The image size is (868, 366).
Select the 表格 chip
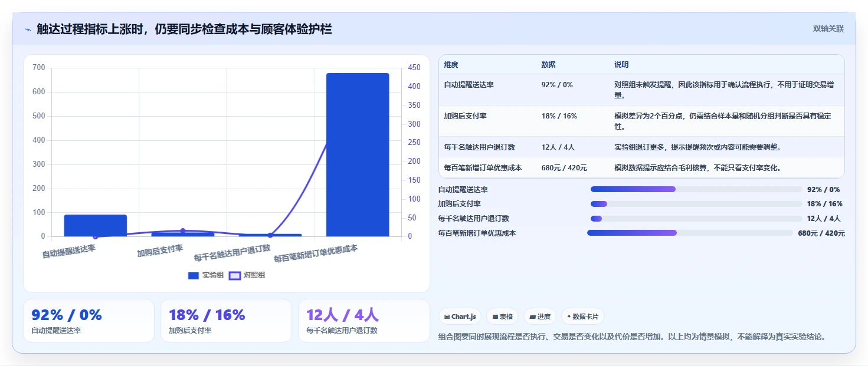point(503,316)
